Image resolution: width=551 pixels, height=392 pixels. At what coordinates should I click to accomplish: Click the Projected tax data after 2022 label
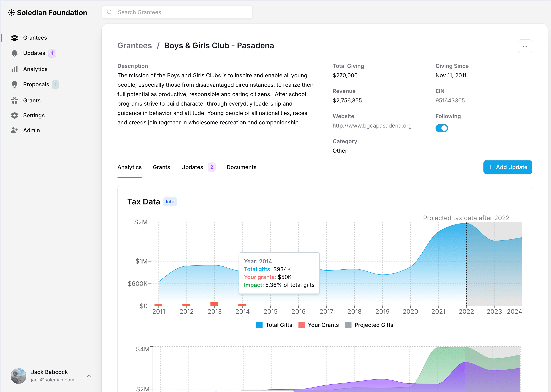[x=466, y=218]
